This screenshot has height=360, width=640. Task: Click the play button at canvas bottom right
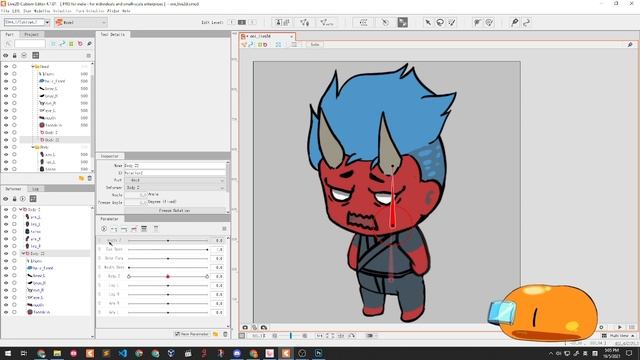620,327
